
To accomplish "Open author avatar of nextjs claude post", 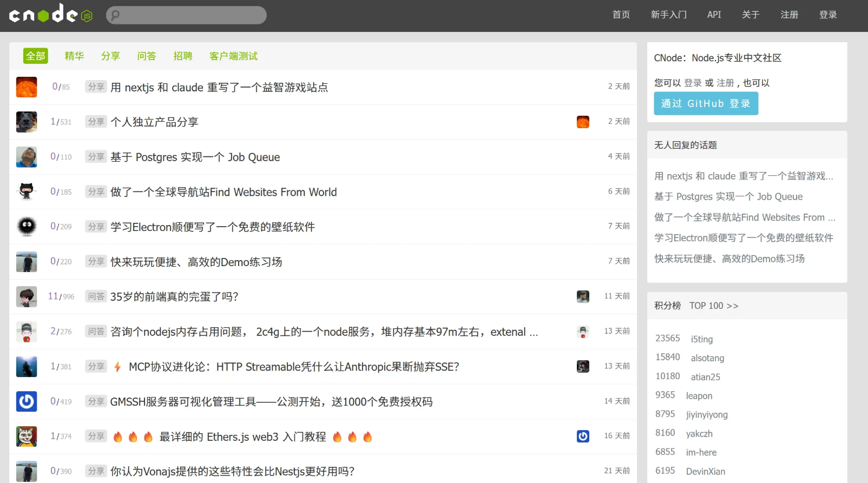I will (27, 87).
